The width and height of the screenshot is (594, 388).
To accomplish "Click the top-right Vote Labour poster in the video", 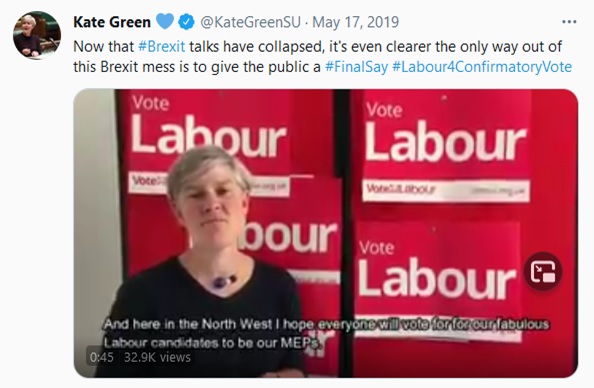I will [446, 146].
